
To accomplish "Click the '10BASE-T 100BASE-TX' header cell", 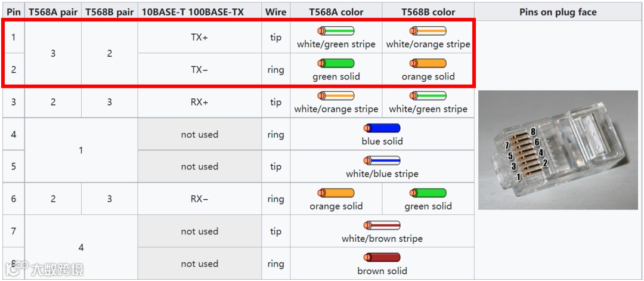I will [192, 12].
